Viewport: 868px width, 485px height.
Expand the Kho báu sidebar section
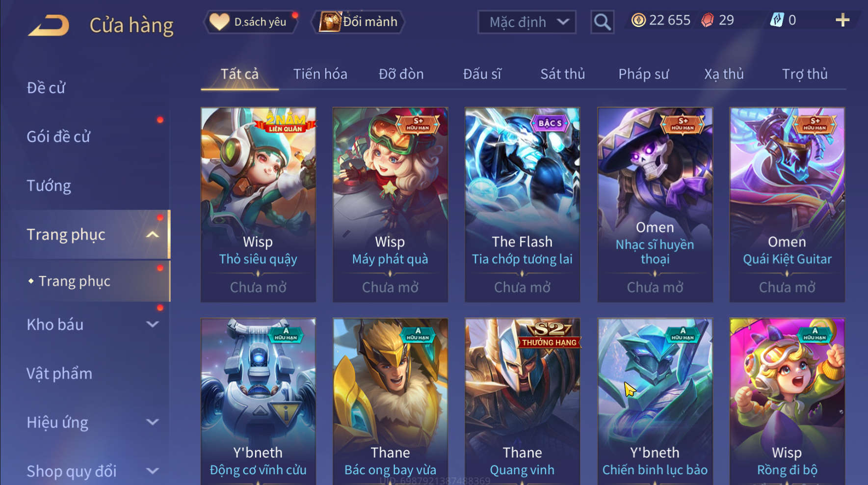pos(153,324)
